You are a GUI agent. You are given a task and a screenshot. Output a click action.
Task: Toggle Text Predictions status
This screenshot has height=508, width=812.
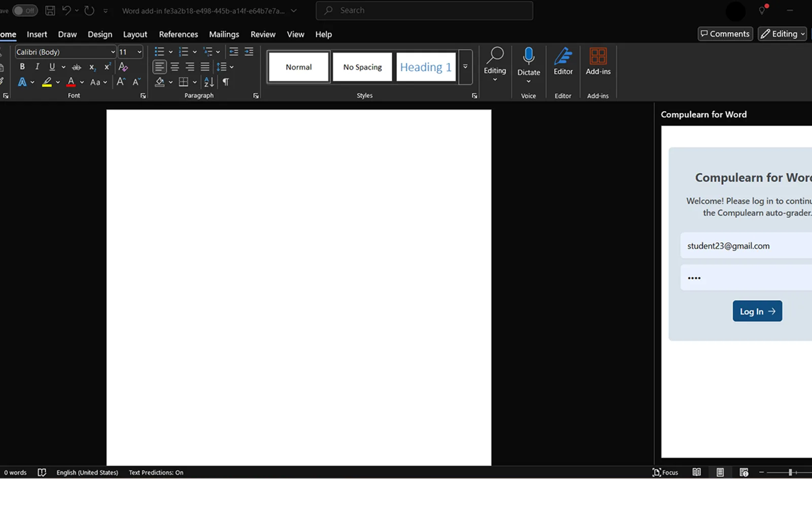pyautogui.click(x=156, y=472)
